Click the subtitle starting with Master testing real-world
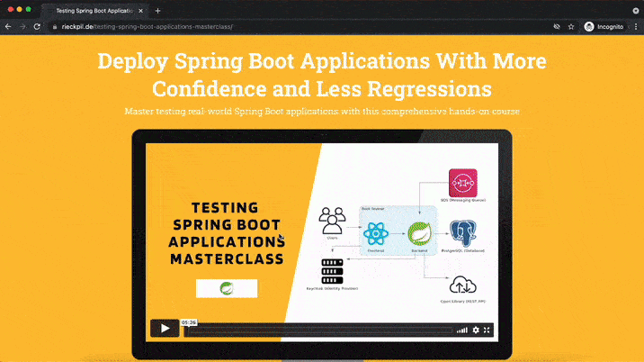Image resolution: width=644 pixels, height=362 pixels. pos(322,112)
